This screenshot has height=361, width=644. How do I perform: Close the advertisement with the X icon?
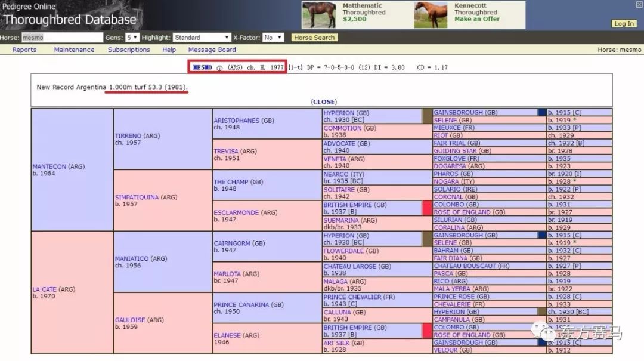click(639, 4)
